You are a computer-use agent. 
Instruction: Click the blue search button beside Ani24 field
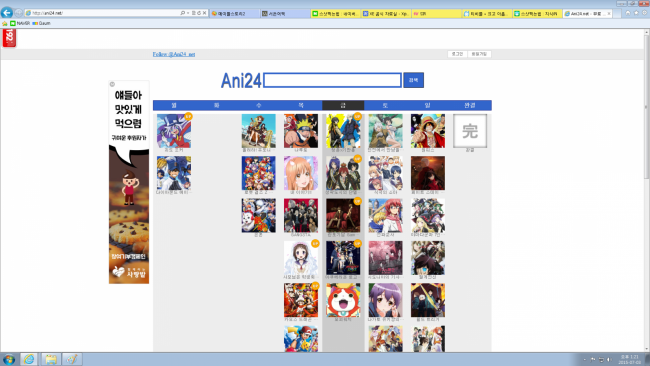pos(413,80)
